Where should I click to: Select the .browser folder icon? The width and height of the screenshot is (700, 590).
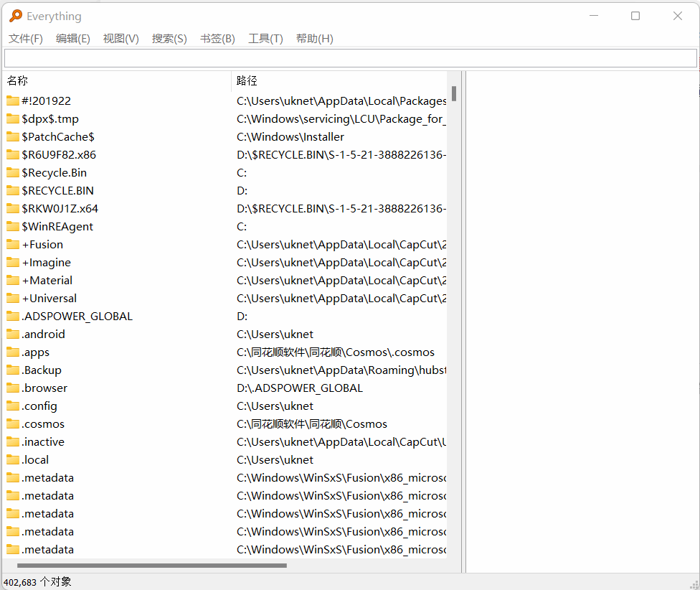(x=13, y=388)
